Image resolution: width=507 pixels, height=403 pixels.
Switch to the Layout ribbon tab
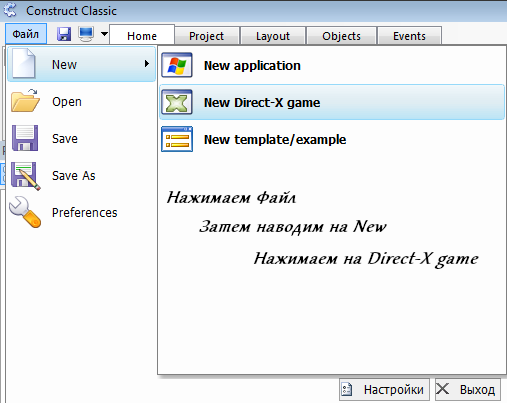(273, 36)
